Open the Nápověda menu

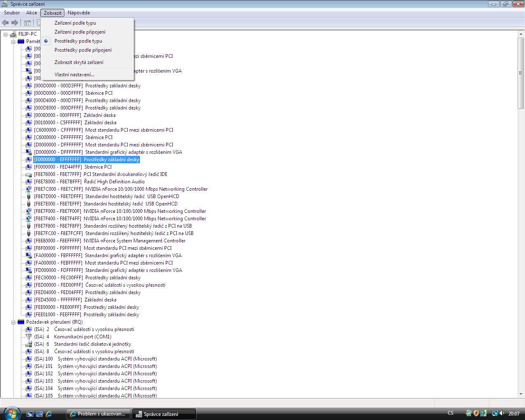79,13
